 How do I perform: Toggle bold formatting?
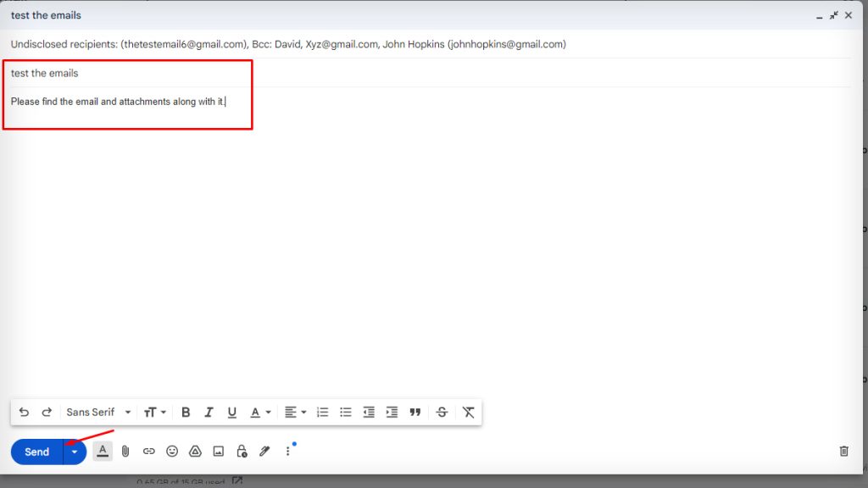(186, 412)
